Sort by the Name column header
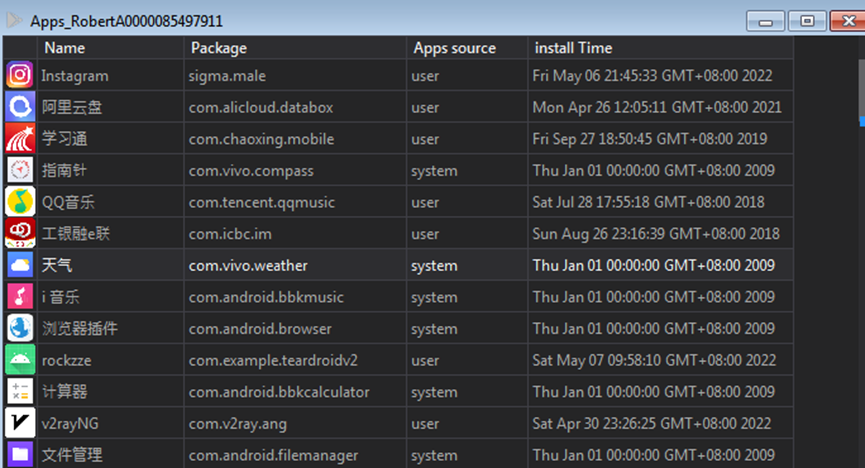Image resolution: width=865 pixels, height=468 pixels. 110,48
